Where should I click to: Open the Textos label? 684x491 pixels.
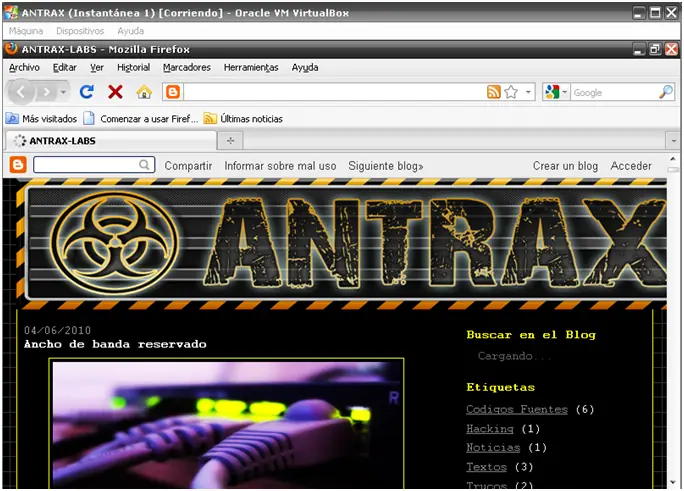coord(486,467)
